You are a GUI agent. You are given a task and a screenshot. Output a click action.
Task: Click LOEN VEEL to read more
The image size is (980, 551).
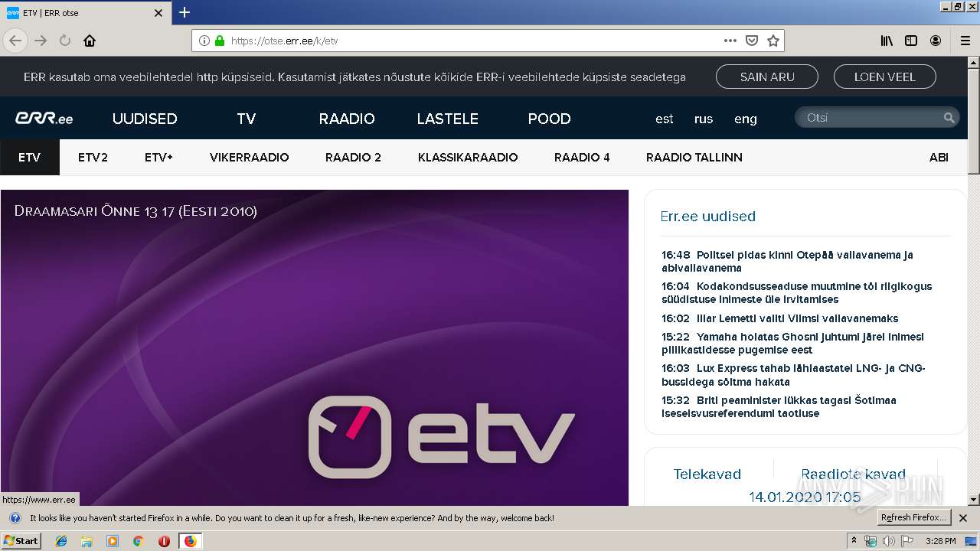click(x=884, y=77)
